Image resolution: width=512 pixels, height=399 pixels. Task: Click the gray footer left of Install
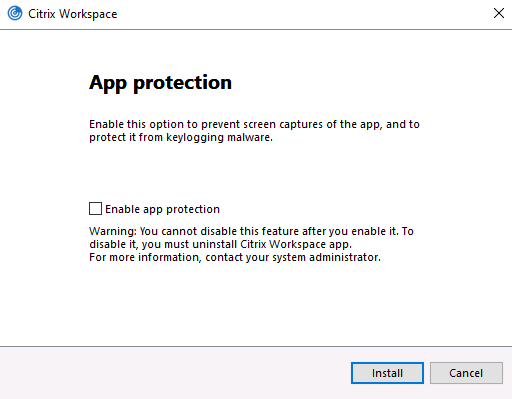click(173, 373)
